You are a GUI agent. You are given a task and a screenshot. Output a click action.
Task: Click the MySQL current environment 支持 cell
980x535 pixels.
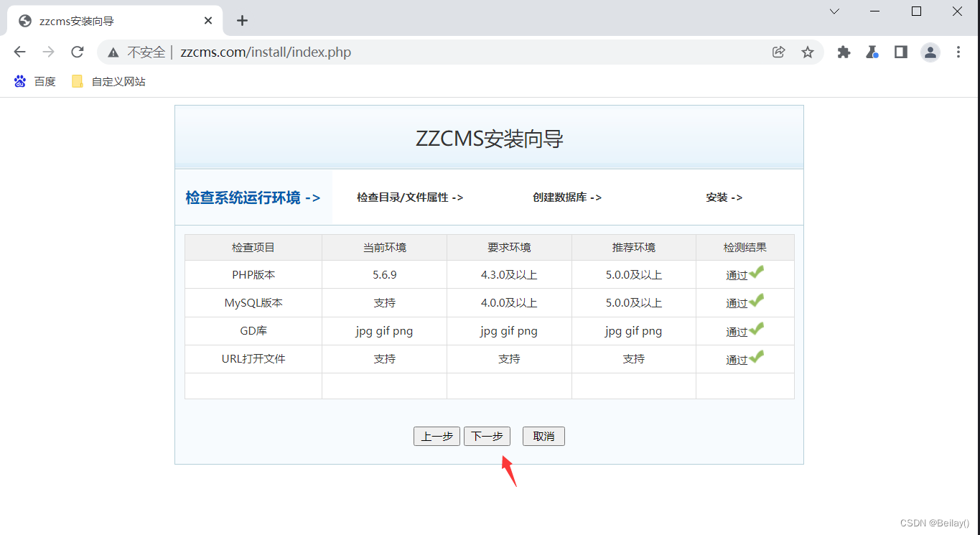tap(385, 303)
